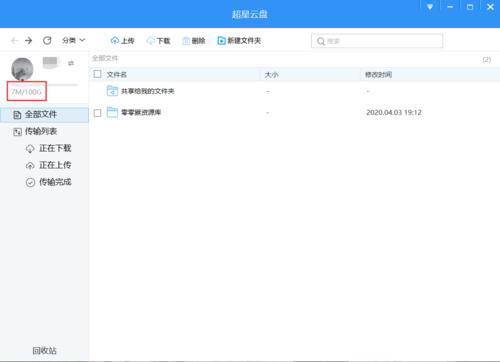Click the 上传 upload button
Viewport: 500px width, 362px height.
[122, 41]
